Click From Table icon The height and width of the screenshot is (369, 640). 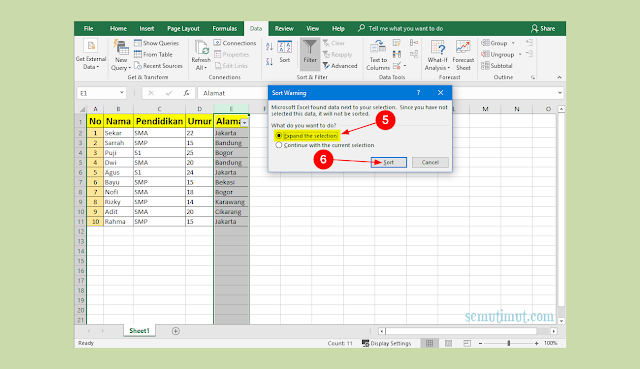pos(138,54)
